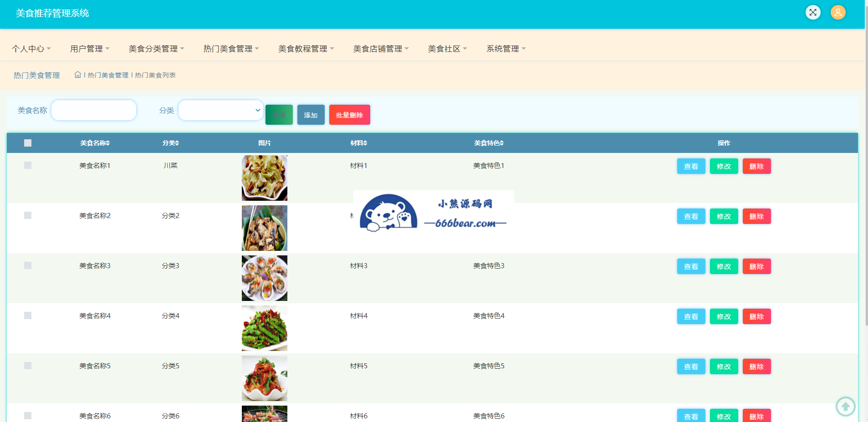Delete 美食名称4 using 删除 button
Screen dimensions: 868x422
757,316
